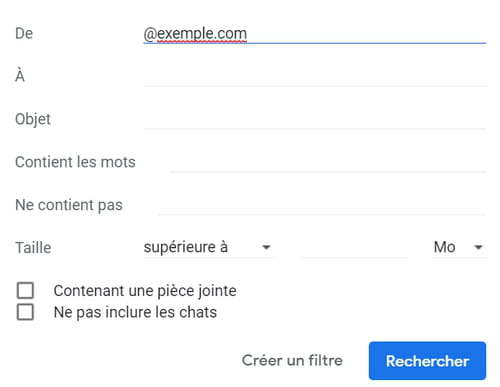Open the Mo unit dropdown
Viewport: 500px width, 387px height.
(x=459, y=247)
